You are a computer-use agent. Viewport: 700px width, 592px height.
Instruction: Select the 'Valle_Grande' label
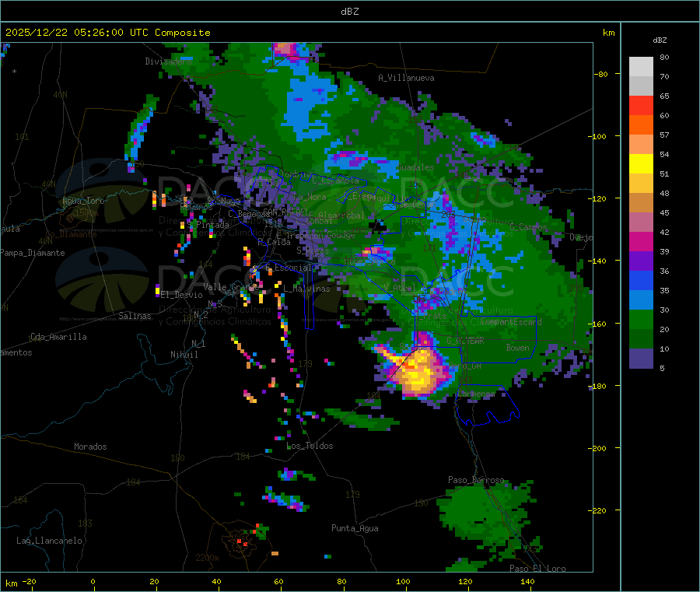click(231, 287)
